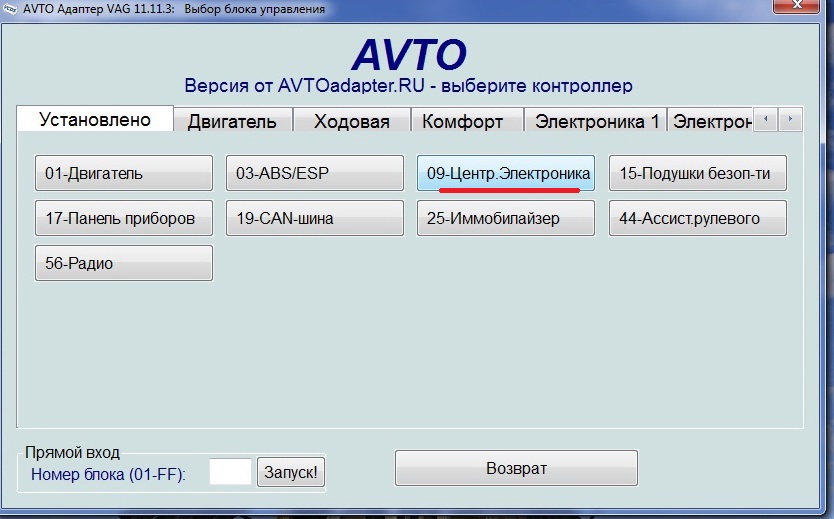The height and width of the screenshot is (519, 834).
Task: Select the partially hidden Электрон tab
Action: [x=712, y=121]
